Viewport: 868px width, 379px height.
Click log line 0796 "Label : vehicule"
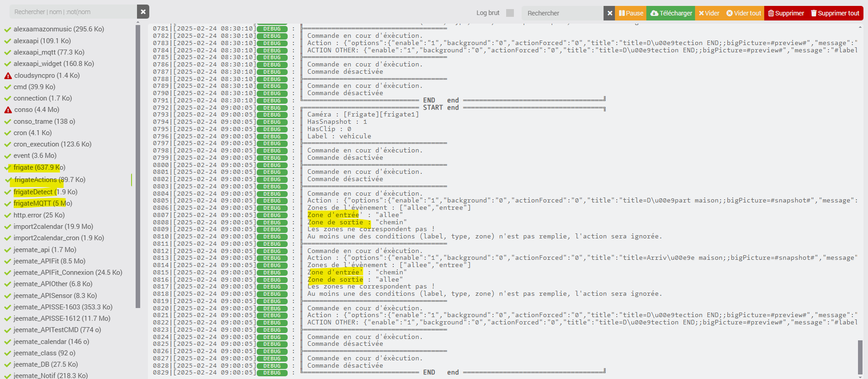(339, 136)
